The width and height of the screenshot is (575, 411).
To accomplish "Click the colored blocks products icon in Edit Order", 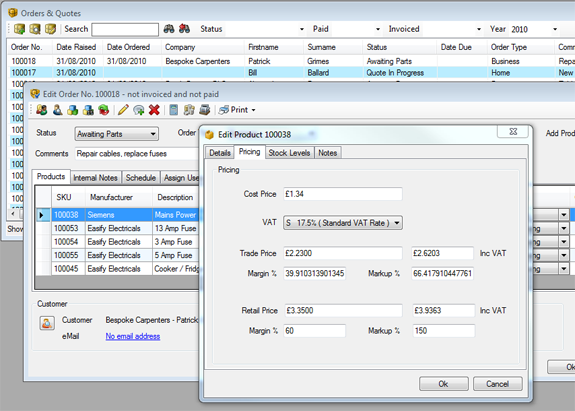I will point(73,110).
